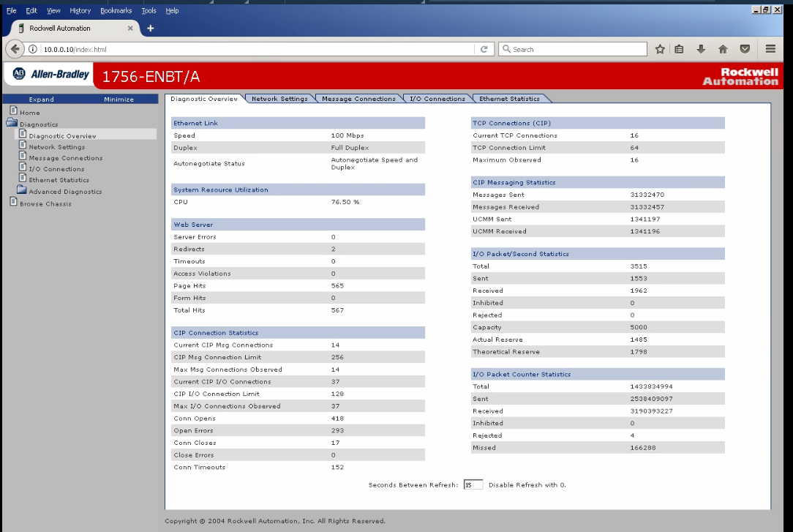Click the CPU value 76.50 %
This screenshot has width=793, height=532.
pyautogui.click(x=345, y=202)
